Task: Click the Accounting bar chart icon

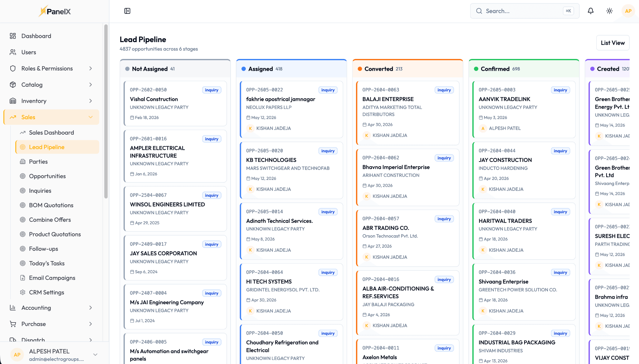Action: click(13, 308)
